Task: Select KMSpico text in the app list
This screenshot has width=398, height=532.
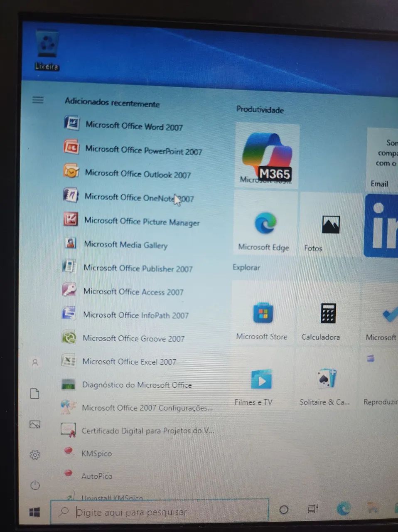Action: coord(97,453)
